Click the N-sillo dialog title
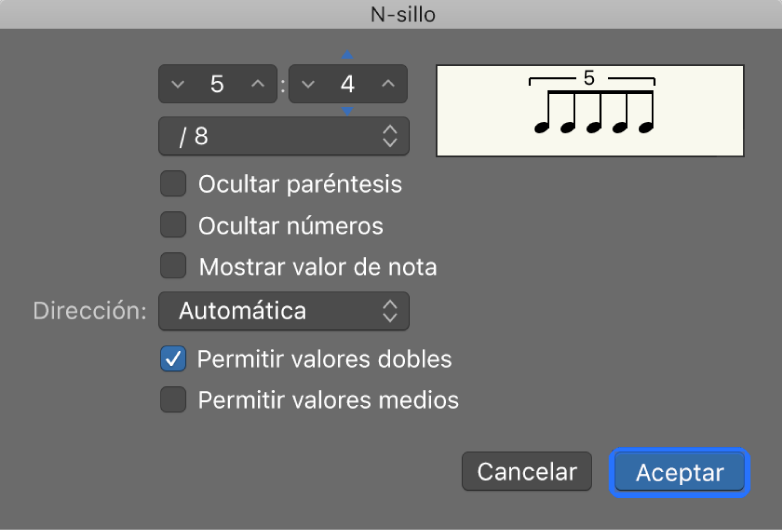 391,14
